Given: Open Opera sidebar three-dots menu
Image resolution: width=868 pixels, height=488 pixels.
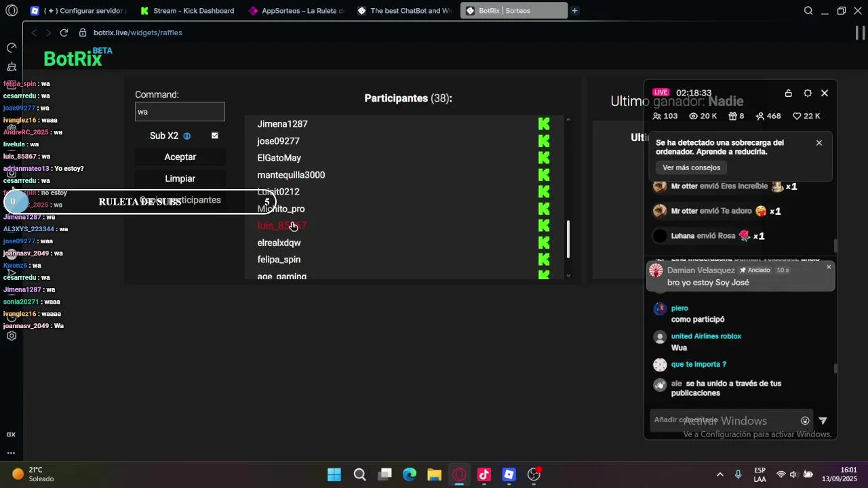Looking at the screenshot, I should pyautogui.click(x=12, y=453).
